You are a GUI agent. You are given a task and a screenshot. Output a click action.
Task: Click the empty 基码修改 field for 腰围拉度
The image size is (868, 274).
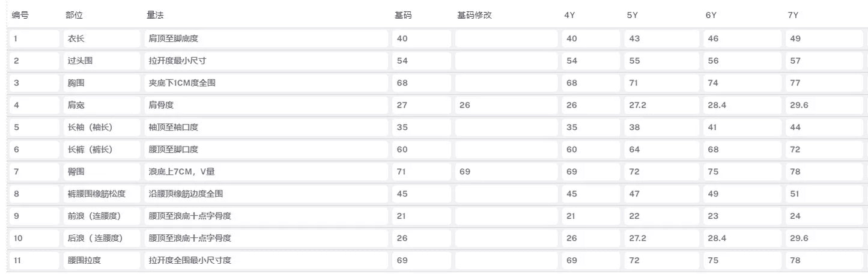coord(506,260)
